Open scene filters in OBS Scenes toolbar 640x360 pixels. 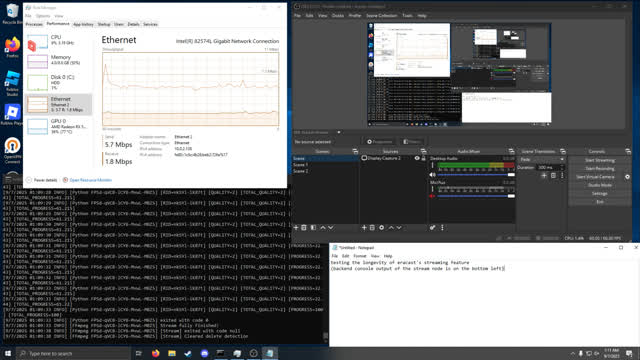[x=313, y=228]
